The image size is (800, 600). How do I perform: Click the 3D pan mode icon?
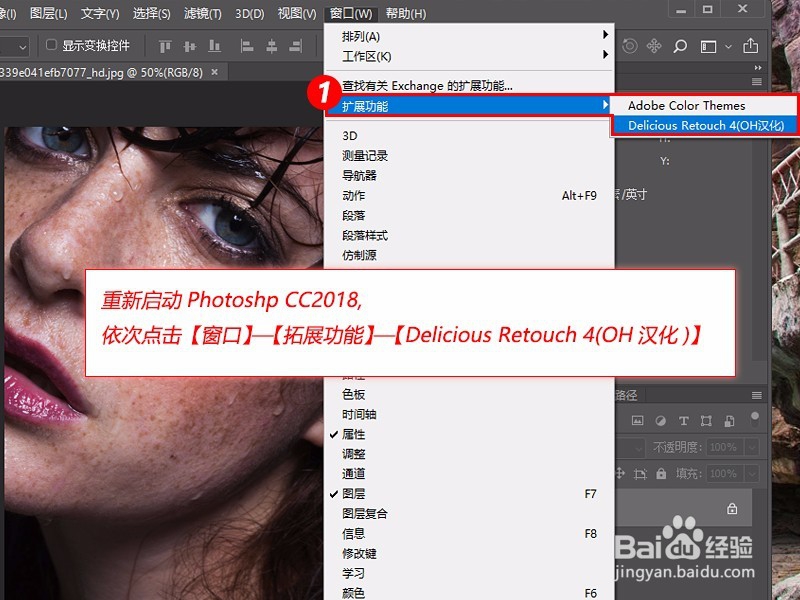(x=654, y=46)
